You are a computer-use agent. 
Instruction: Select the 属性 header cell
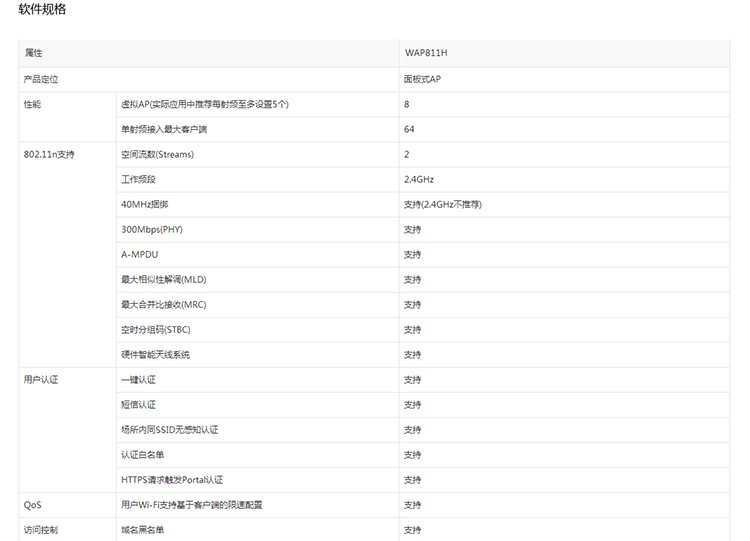209,53
